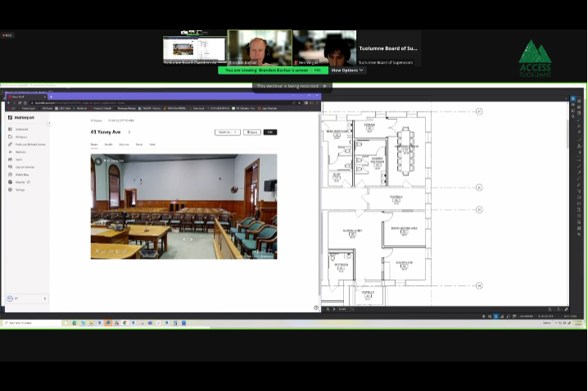This screenshot has width=588, height=391.
Task: Dismiss the webinar recording notification
Action: click(x=324, y=86)
